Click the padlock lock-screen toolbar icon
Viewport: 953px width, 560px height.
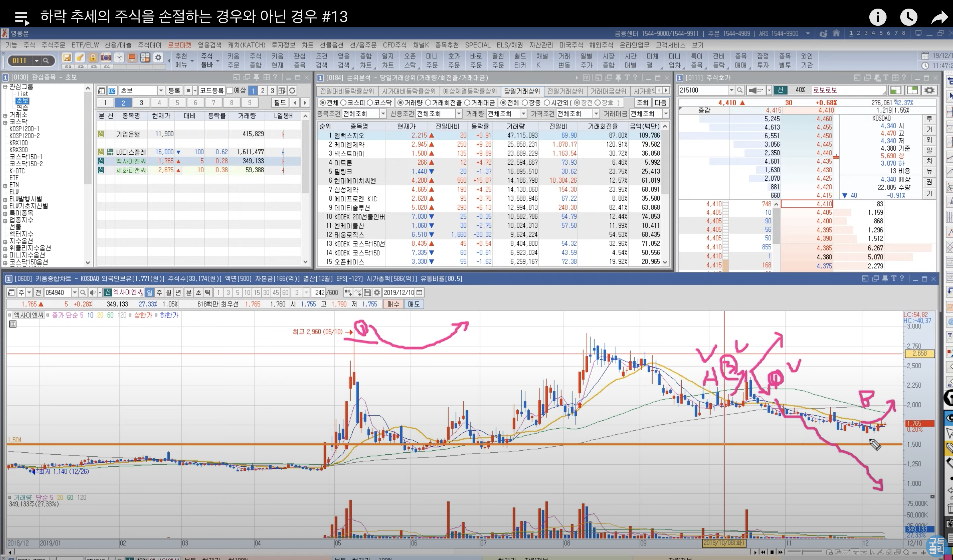93,58
